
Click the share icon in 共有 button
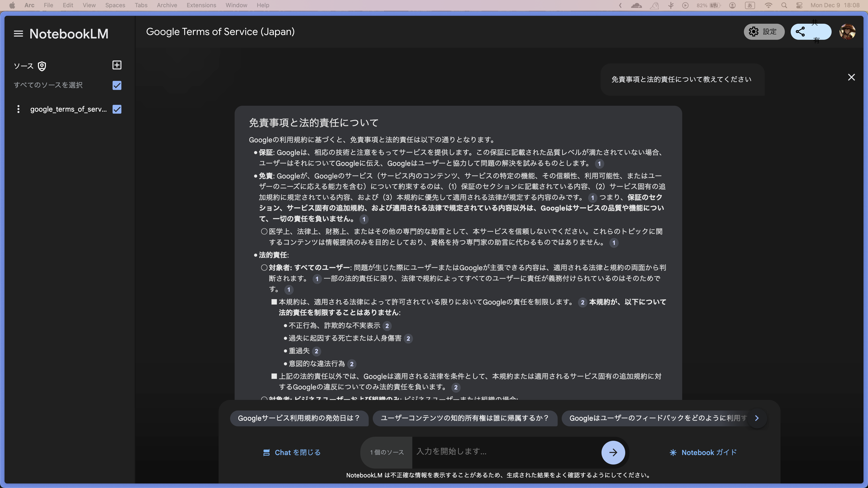pos(800,32)
